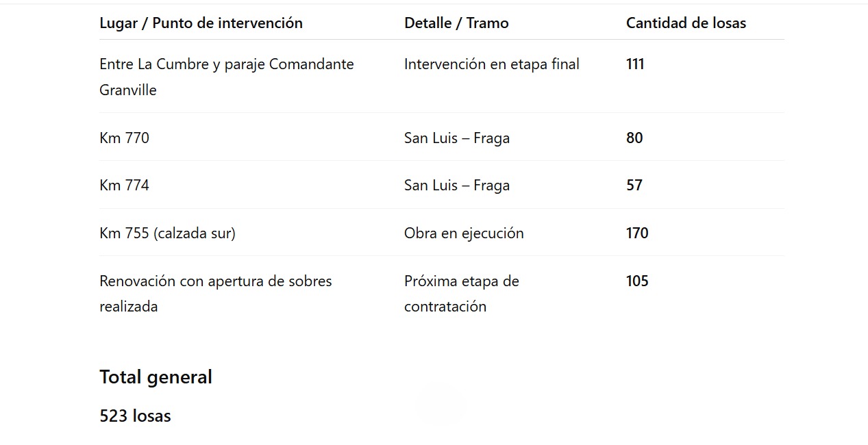This screenshot has height=445, width=868.
Task: Click the 'Próxima etapa de contratación' cell
Action: click(461, 294)
